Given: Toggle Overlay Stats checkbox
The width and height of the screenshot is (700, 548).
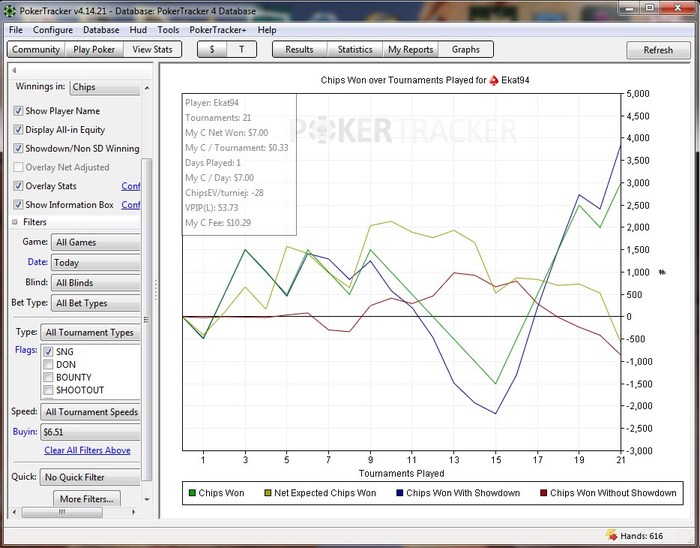Looking at the screenshot, I should point(18,186).
